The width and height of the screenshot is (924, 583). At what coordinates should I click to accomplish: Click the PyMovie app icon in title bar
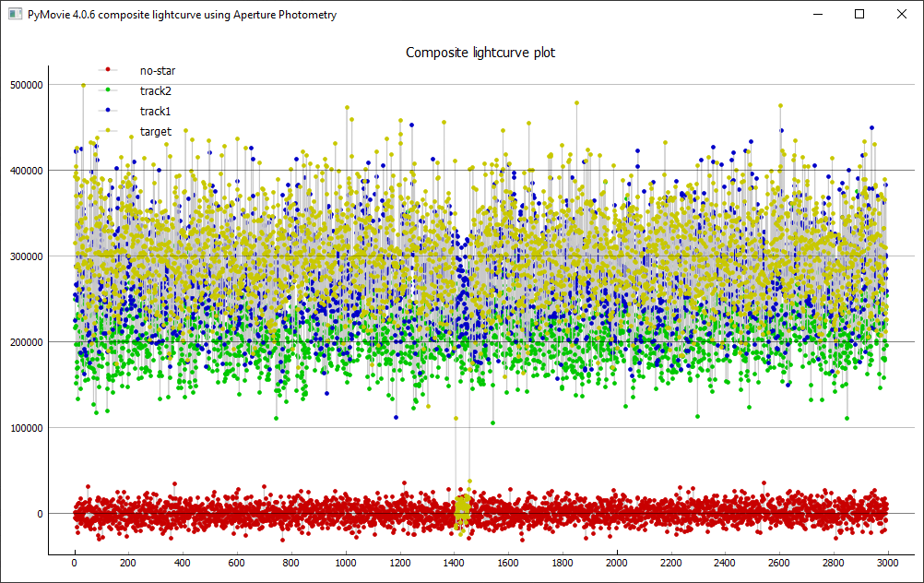[15, 15]
